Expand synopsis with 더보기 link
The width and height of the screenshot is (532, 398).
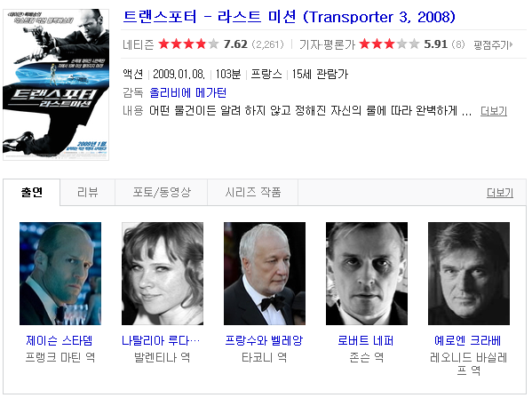pyautogui.click(x=494, y=111)
